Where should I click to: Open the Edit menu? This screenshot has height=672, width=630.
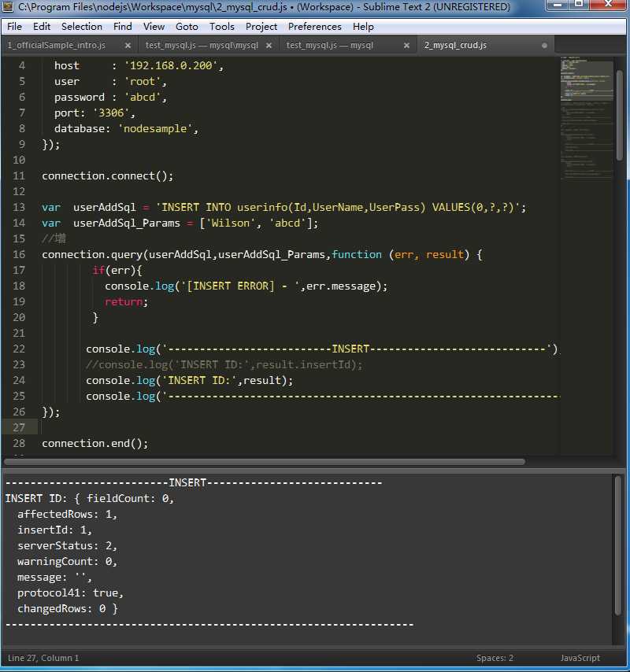(42, 27)
